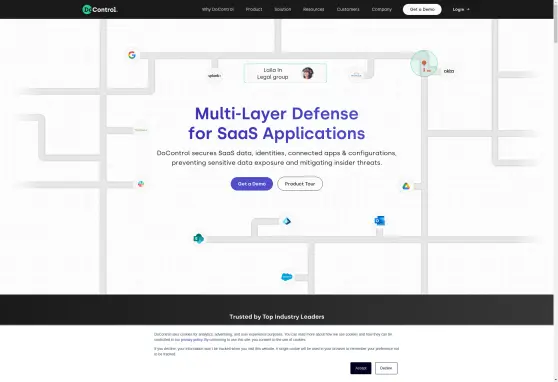Click the Google G icon

pyautogui.click(x=132, y=55)
